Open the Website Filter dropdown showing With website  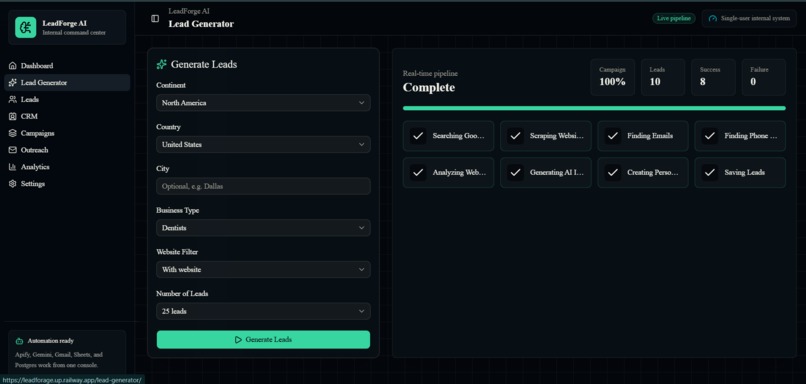tap(263, 269)
